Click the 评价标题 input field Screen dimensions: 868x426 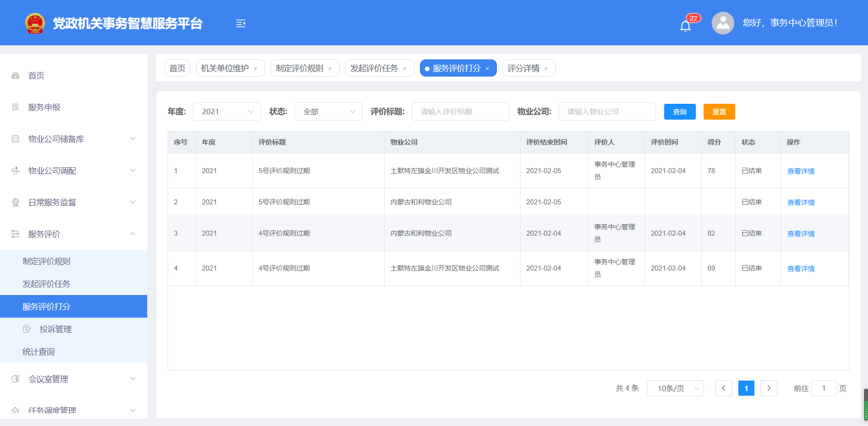(x=460, y=111)
